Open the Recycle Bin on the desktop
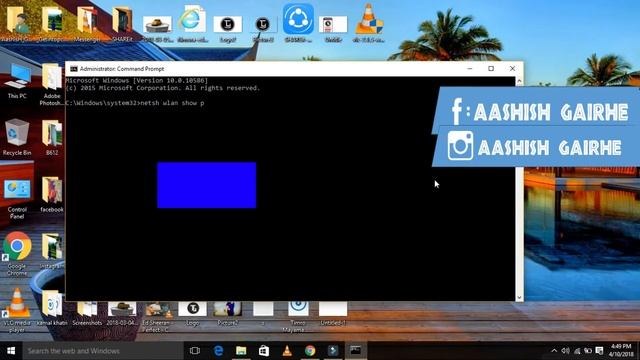The image size is (640, 360). (x=17, y=137)
